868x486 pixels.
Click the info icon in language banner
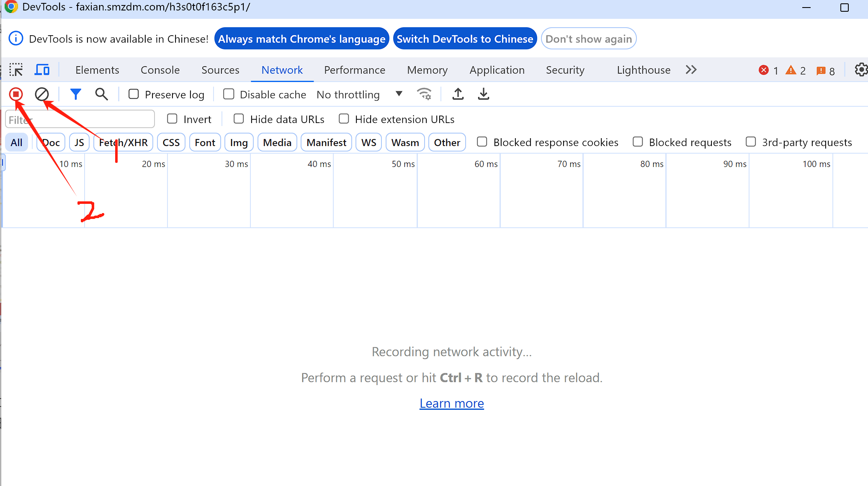[16, 39]
